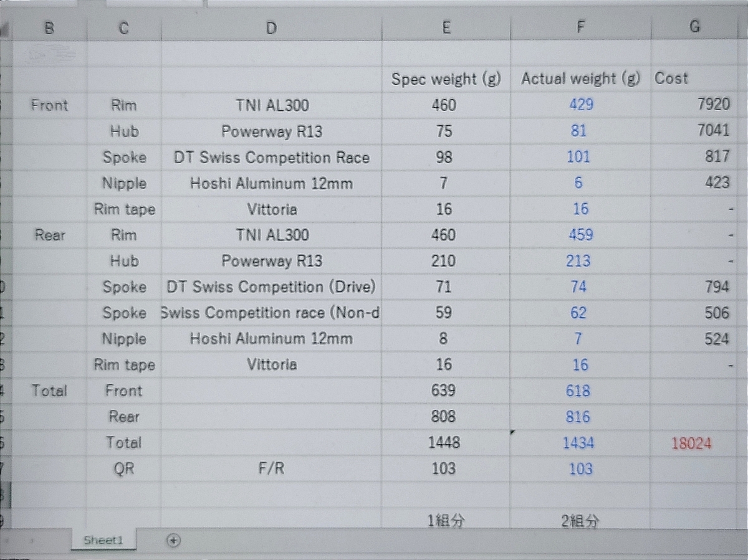Select actual weight total cell 618
748x560 pixels.
click(x=580, y=391)
